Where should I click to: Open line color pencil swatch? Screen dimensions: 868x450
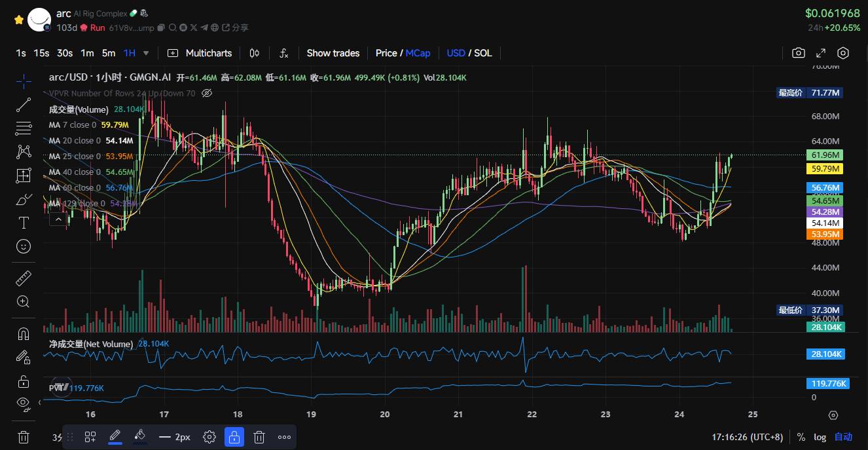115,436
